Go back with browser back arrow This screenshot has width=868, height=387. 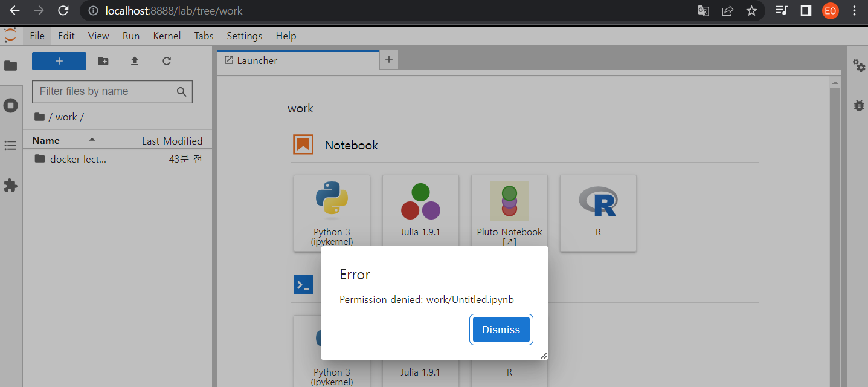14,11
